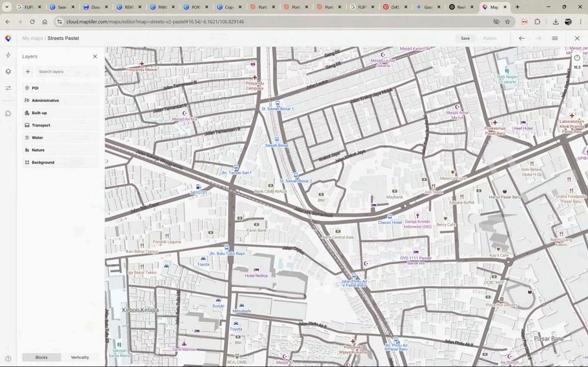Click the 16.5 zoom level indicator
The width and height of the screenshot is (588, 367).
(x=577, y=68)
